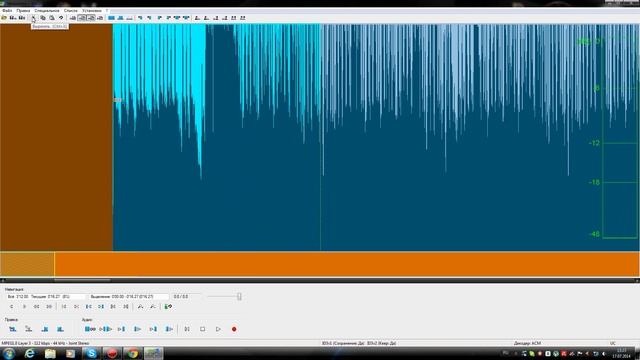640x360 pixels.
Task: Click the ID3 tag info in status bar
Action: [x=359, y=343]
